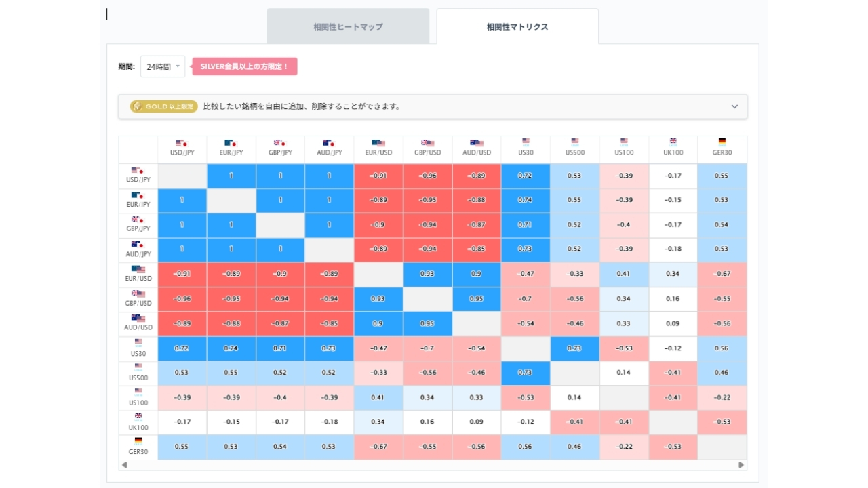
Task: Click the GER30 column header flag icon
Action: tap(722, 142)
